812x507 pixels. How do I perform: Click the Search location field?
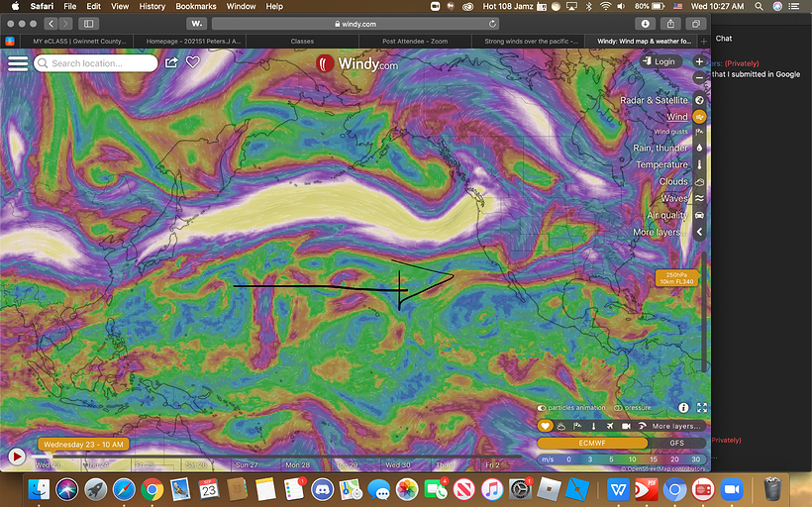pyautogui.click(x=96, y=63)
